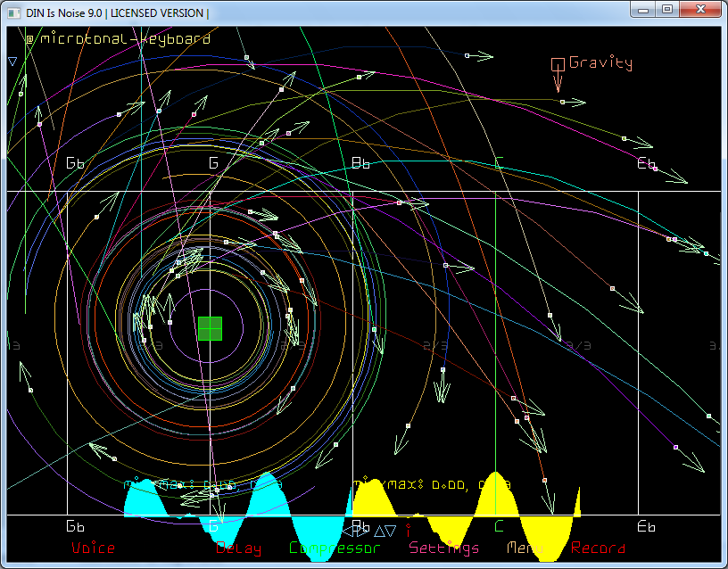Expand the blue triangle at top left

pyautogui.click(x=12, y=62)
